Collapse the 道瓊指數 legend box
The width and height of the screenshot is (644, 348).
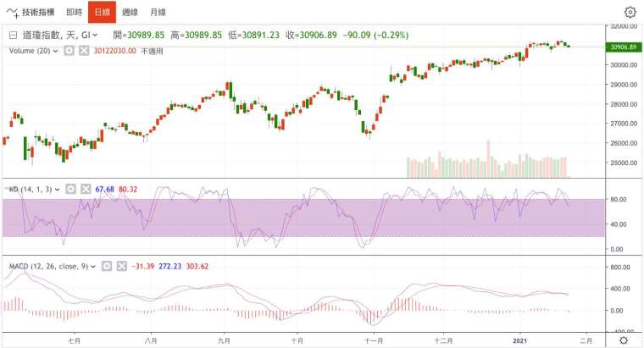coord(14,36)
